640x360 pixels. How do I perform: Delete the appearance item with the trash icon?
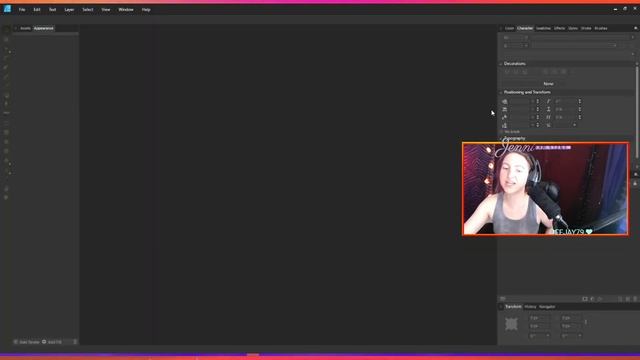[75, 342]
